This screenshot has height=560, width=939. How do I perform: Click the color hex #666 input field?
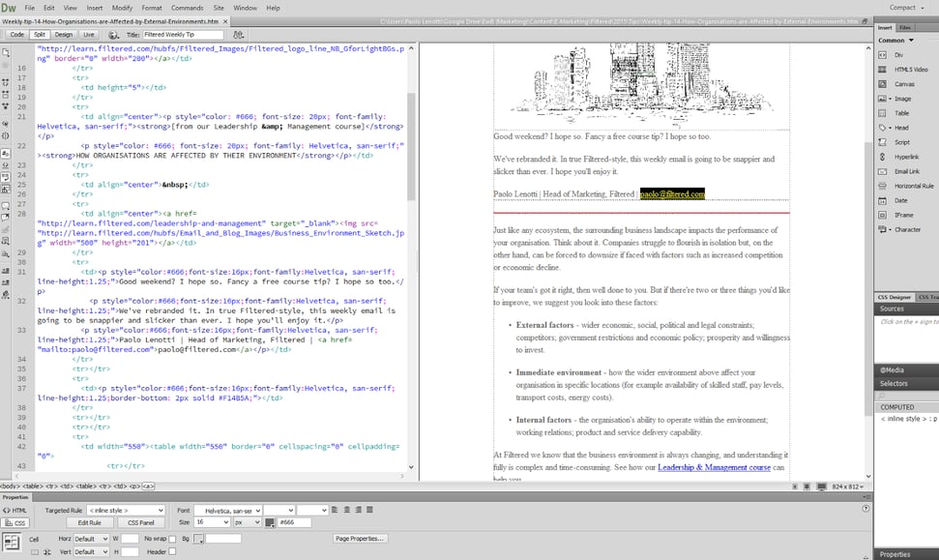295,522
